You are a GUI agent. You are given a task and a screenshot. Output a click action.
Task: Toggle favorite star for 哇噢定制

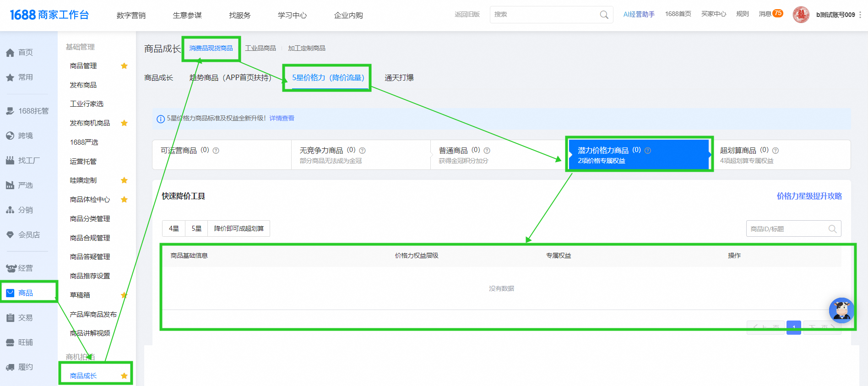pyautogui.click(x=124, y=180)
